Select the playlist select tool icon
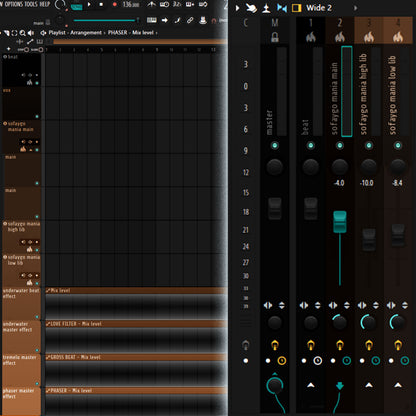Image resolution: width=416 pixels, height=416 pixels. pyautogui.click(x=14, y=33)
